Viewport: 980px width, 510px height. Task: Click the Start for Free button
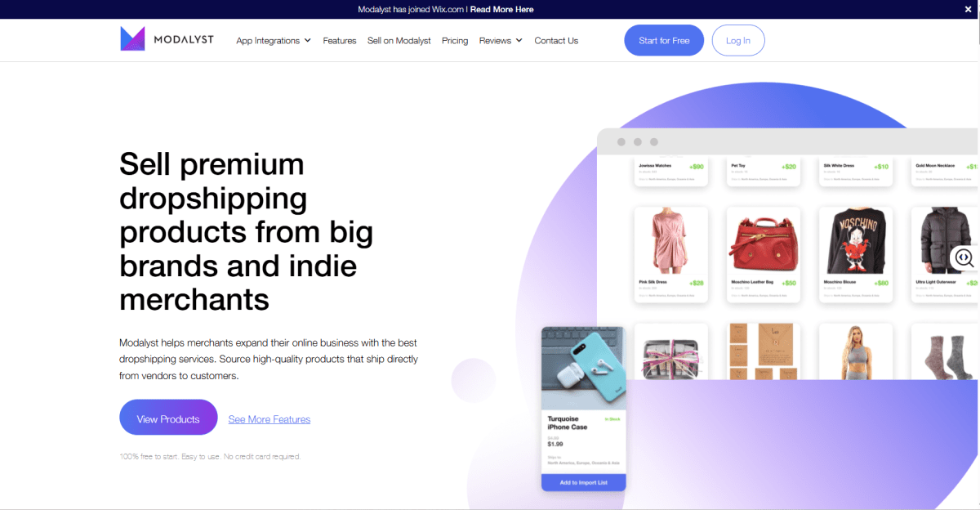(x=664, y=41)
